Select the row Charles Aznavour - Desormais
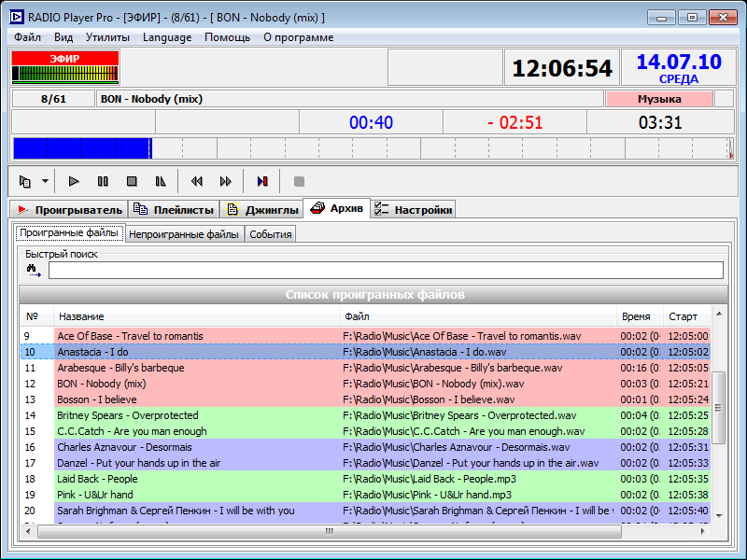This screenshot has height=560, width=747. click(x=365, y=447)
